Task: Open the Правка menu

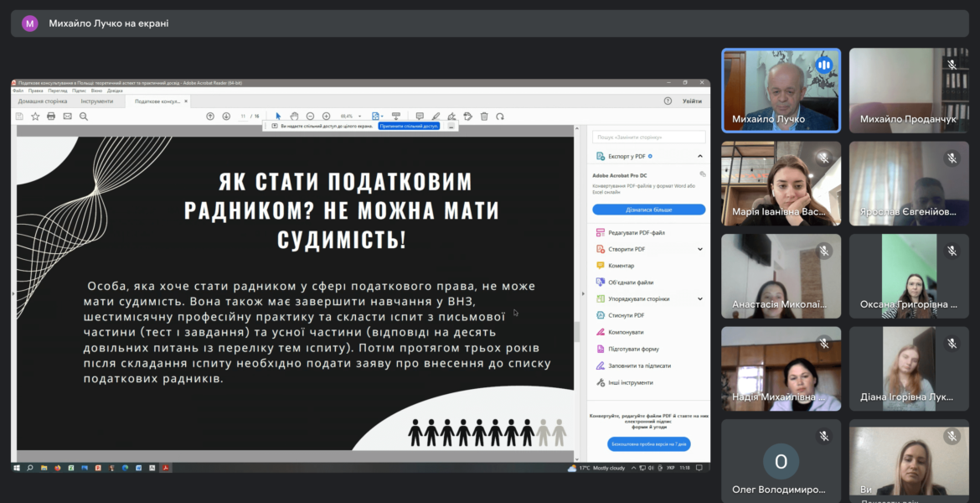Action: point(36,91)
